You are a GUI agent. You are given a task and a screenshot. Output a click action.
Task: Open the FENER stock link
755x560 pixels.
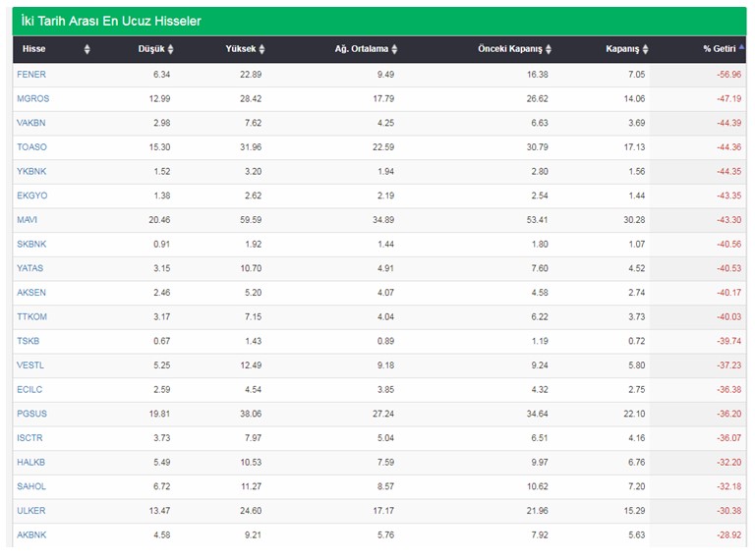point(31,75)
